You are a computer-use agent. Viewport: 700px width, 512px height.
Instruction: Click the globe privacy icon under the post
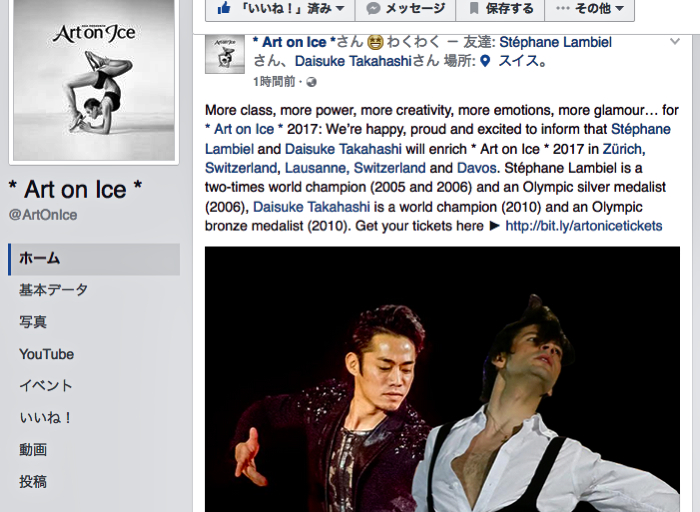point(312,82)
